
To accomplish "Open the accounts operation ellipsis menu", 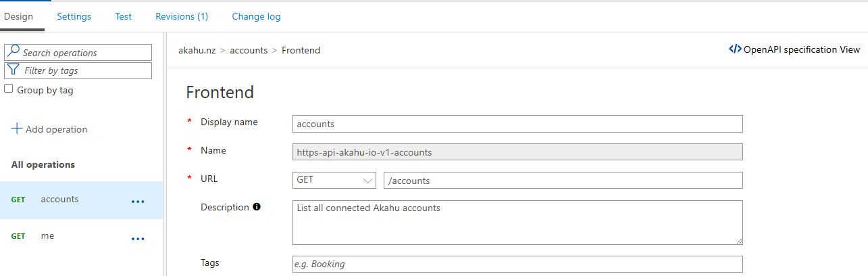I will 138,201.
